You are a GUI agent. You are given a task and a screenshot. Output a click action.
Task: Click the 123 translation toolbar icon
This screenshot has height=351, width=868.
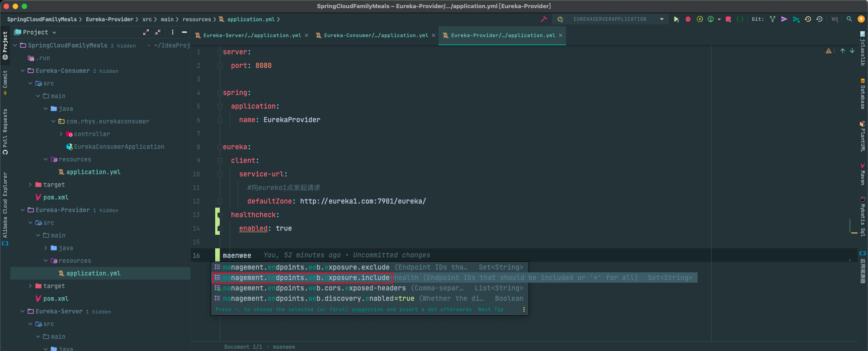click(835, 19)
